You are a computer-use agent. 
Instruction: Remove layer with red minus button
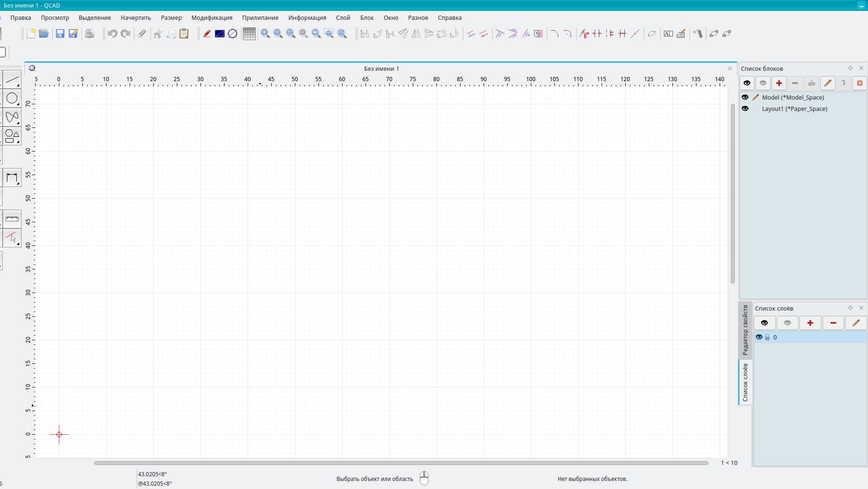coord(833,323)
